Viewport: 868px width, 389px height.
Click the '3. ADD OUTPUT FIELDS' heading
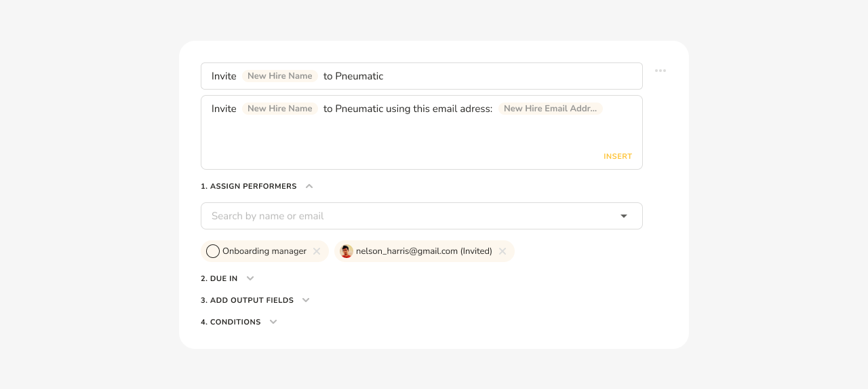248,300
